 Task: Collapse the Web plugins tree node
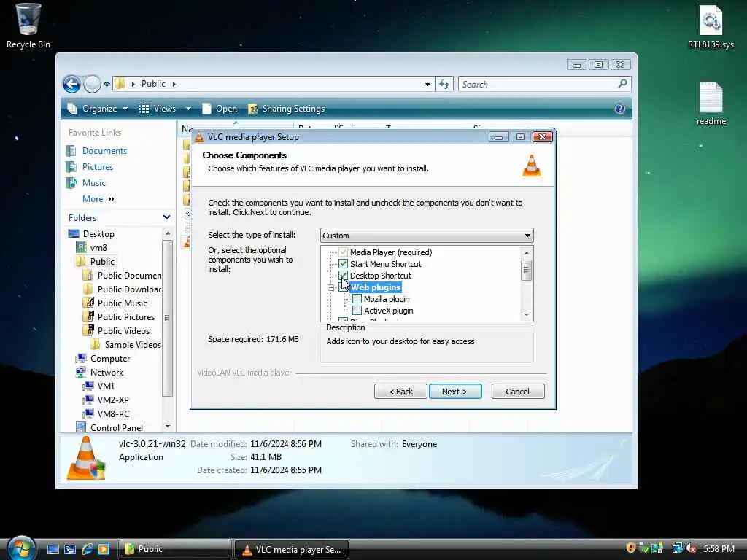[330, 287]
